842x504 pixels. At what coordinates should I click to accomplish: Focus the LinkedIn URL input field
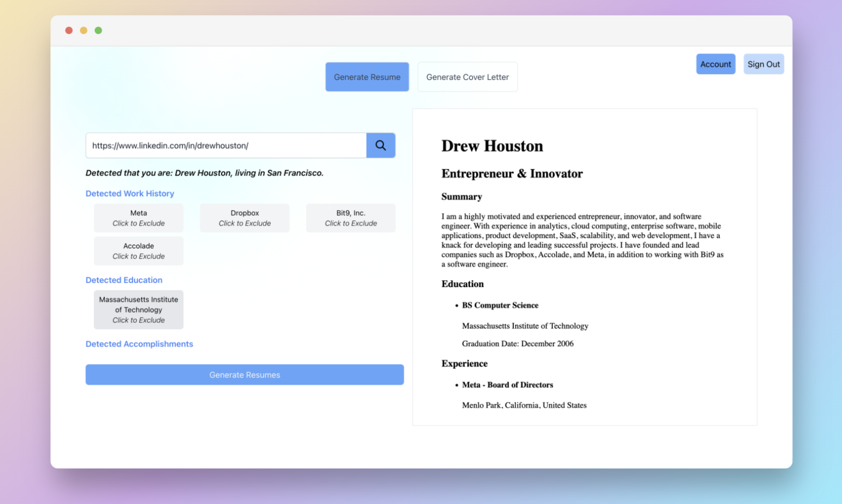[x=226, y=145]
